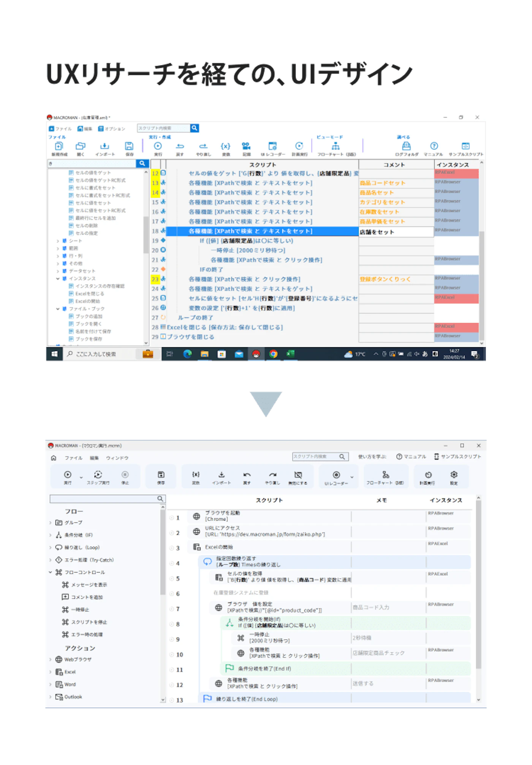Click インポート icon in upper window toolbar
Viewport: 532px width, 765px height.
click(105, 146)
